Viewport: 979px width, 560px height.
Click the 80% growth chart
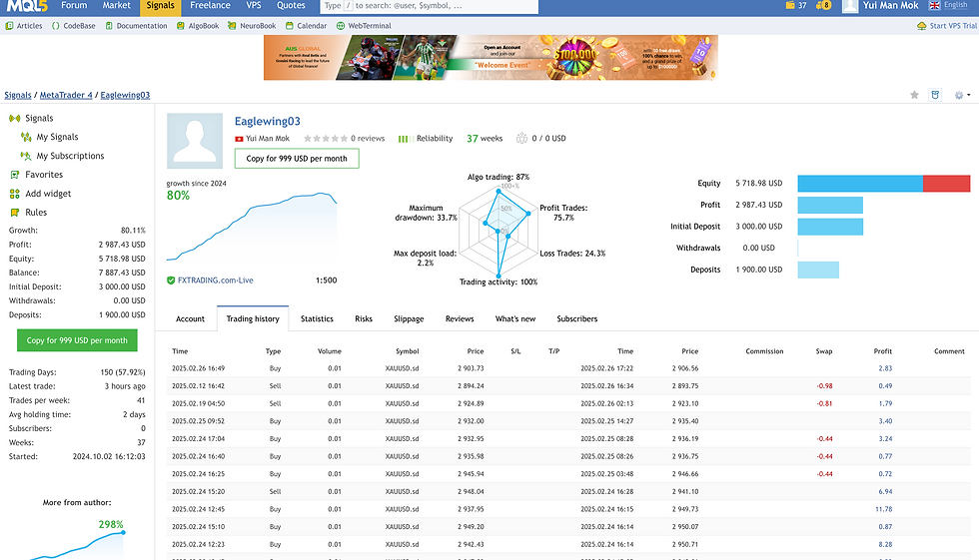(252, 227)
